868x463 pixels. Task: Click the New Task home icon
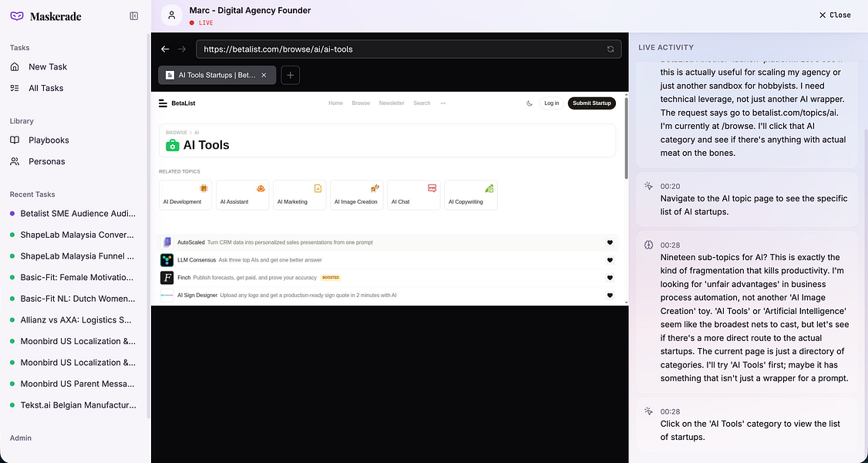click(15, 66)
